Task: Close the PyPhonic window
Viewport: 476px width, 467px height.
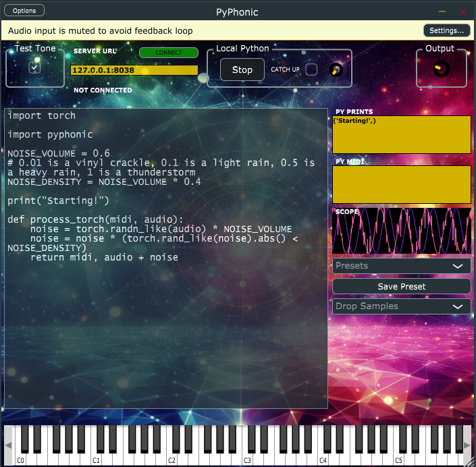Action: tap(463, 11)
